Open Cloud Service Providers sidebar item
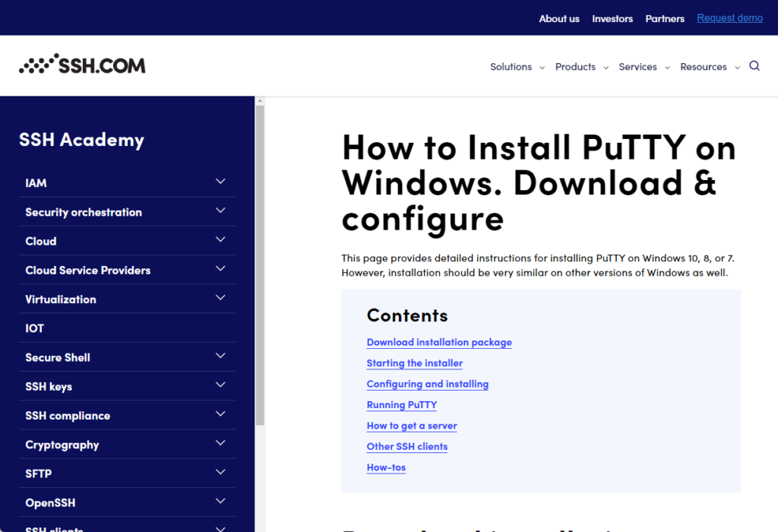Screen dimensions: 778x532 tap(88, 271)
